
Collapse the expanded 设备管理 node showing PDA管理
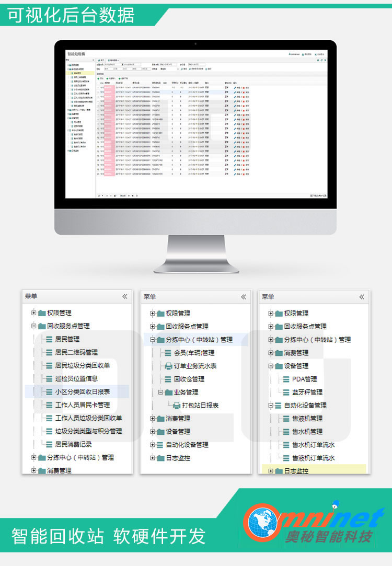271,366
